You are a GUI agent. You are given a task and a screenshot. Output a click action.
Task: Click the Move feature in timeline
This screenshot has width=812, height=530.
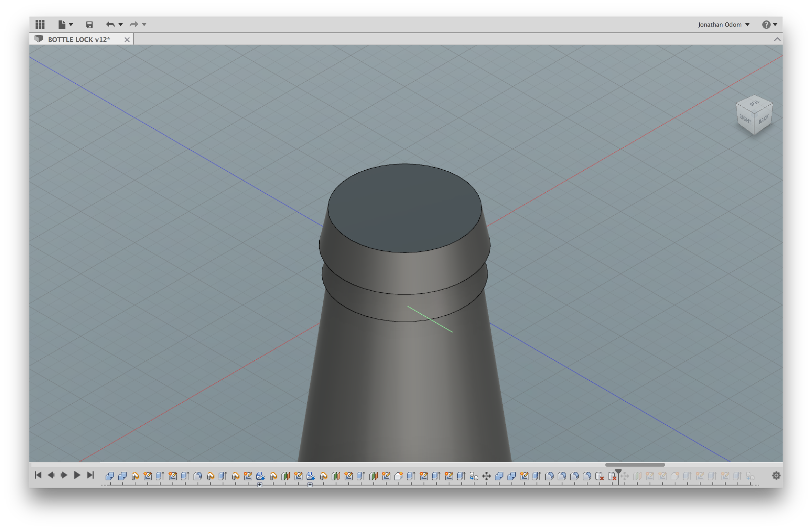pyautogui.click(x=487, y=476)
